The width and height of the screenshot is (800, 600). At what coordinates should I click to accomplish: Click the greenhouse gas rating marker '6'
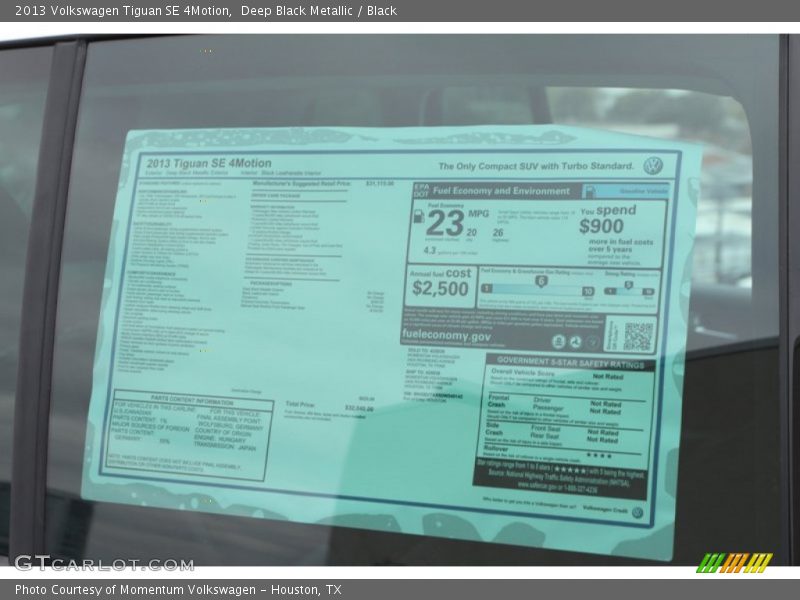[541, 281]
